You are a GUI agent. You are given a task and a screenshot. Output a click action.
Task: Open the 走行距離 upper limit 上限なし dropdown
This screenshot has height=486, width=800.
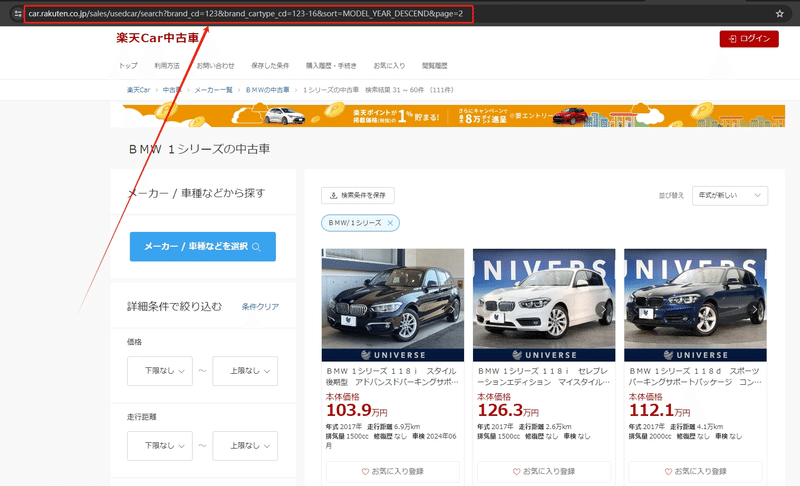pyautogui.click(x=245, y=446)
